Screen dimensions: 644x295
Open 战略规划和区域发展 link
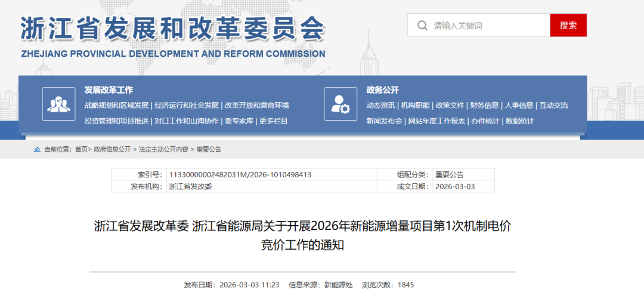(x=116, y=105)
